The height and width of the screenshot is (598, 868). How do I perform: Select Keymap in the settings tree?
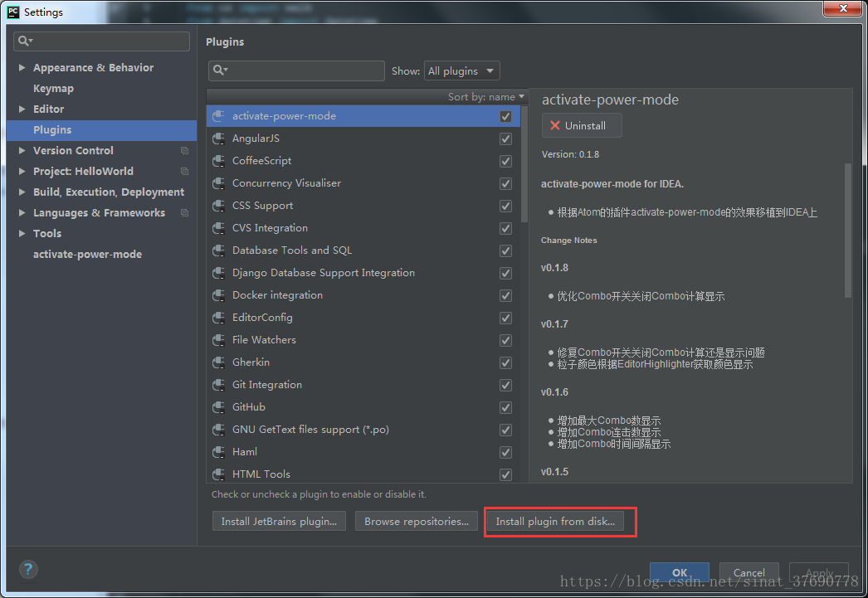(53, 89)
